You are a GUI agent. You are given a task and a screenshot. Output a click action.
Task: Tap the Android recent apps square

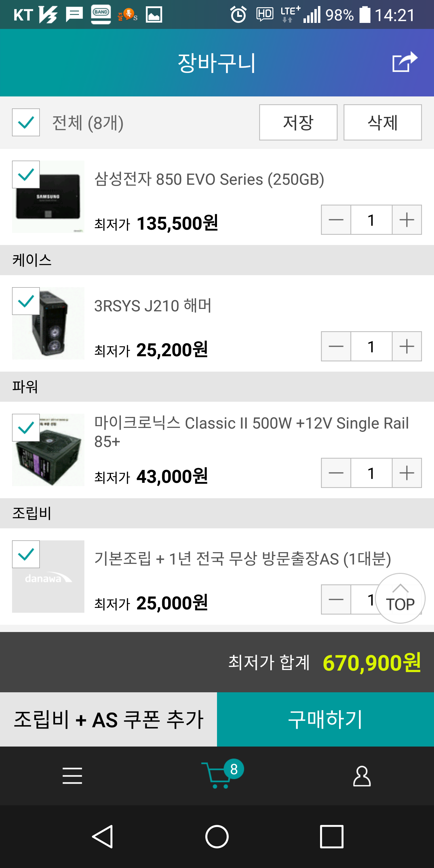pyautogui.click(x=332, y=836)
